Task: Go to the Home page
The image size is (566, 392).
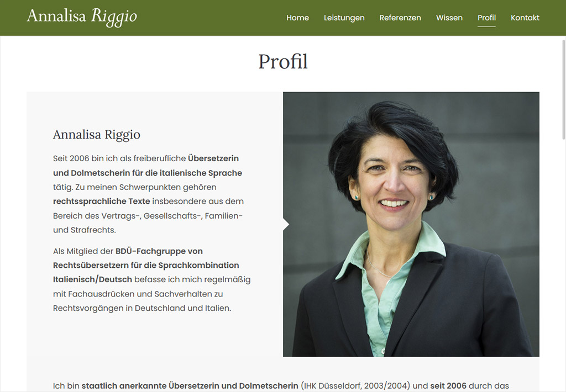Action: click(297, 18)
